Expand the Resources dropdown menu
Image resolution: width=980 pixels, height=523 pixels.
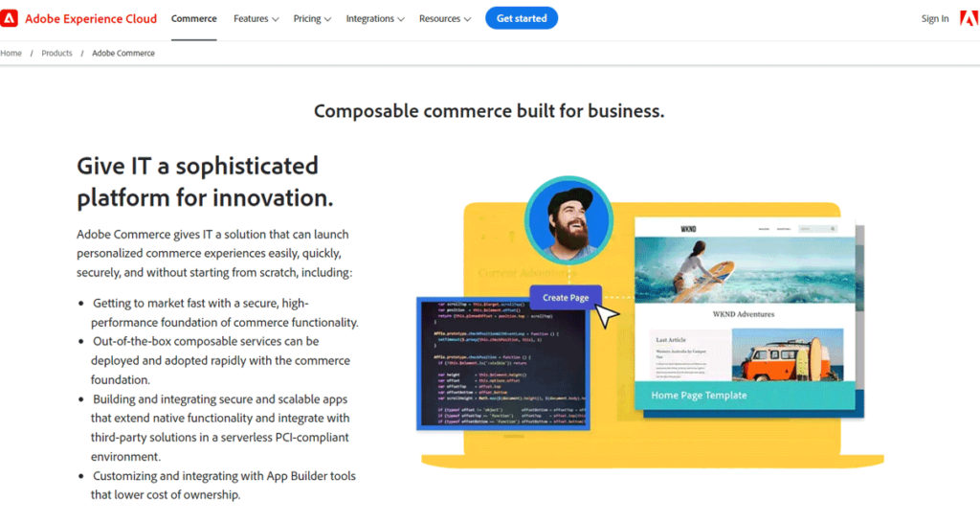coord(445,19)
